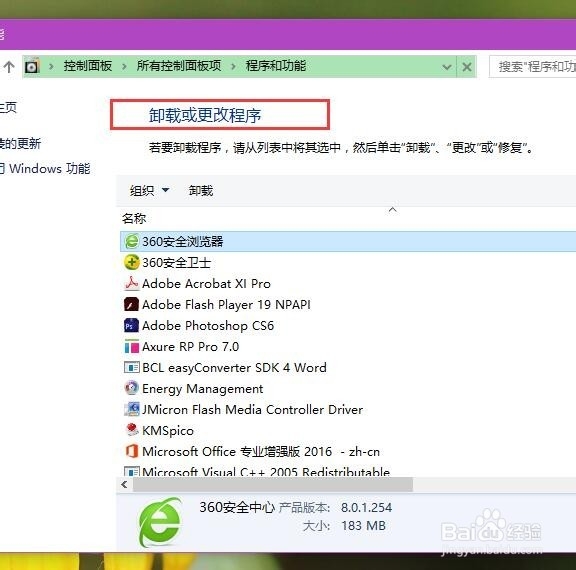Viewport: 576px width, 570px height.
Task: Click the Adobe Flash Player 19 icon
Action: [132, 304]
